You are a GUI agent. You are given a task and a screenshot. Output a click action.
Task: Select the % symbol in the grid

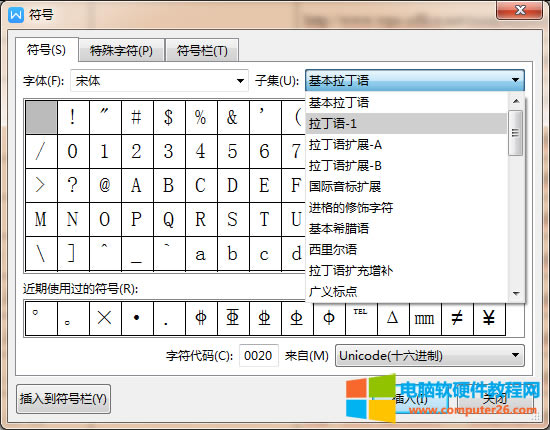click(x=201, y=117)
